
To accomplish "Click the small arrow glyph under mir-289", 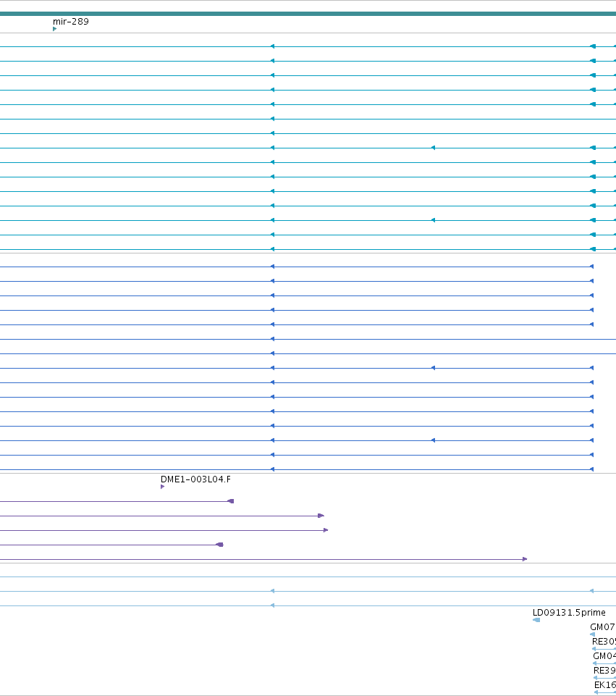I will (x=54, y=29).
